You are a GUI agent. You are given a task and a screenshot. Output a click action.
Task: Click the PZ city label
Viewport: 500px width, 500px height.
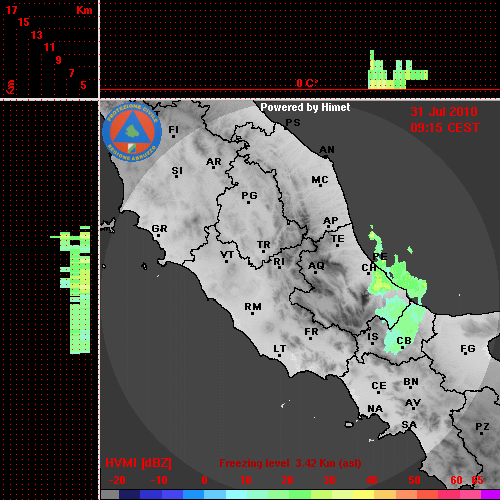[482, 427]
